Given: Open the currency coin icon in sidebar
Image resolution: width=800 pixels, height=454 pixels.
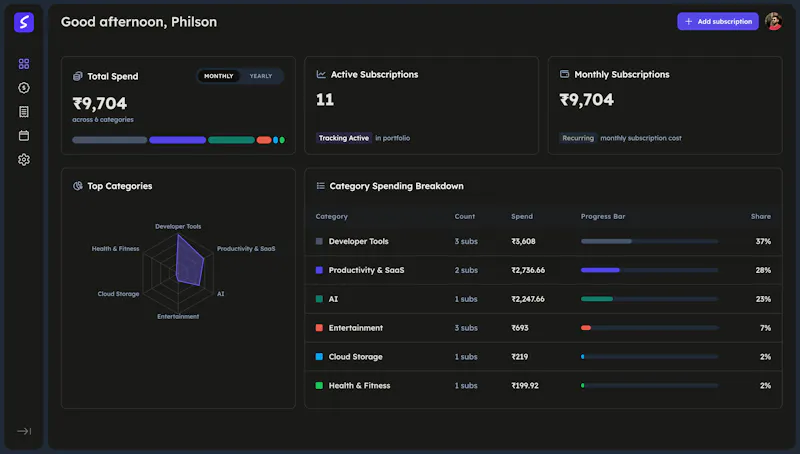Looking at the screenshot, I should pyautogui.click(x=23, y=88).
